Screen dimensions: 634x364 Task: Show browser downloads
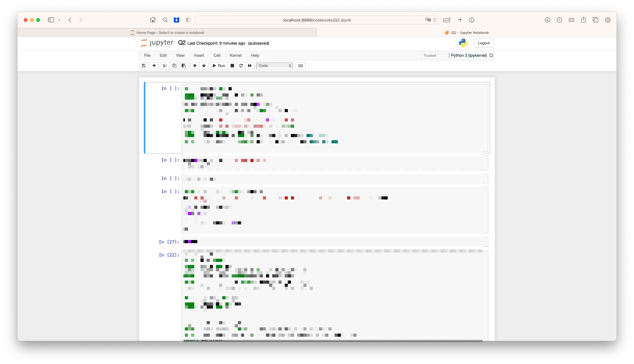[547, 20]
